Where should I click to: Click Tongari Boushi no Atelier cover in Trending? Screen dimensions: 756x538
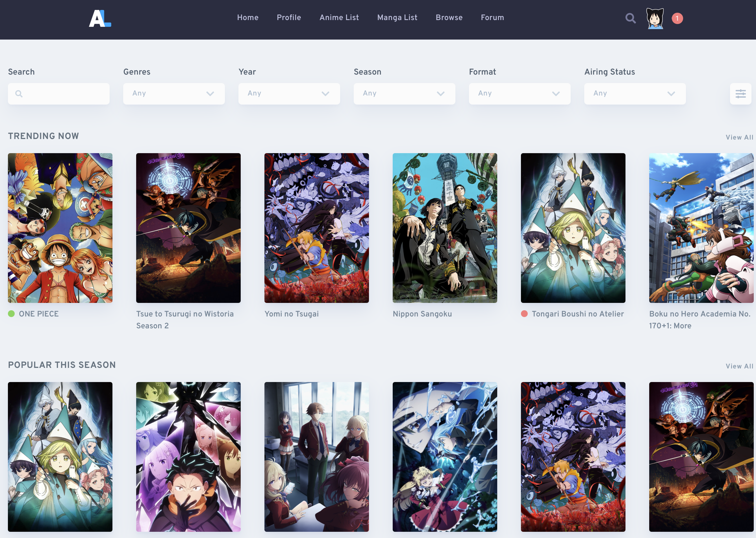click(x=573, y=228)
